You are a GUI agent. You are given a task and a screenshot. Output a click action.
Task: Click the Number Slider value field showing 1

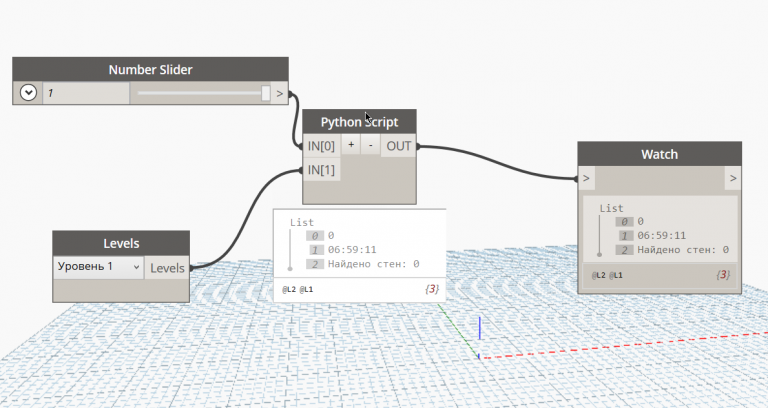tap(86, 93)
